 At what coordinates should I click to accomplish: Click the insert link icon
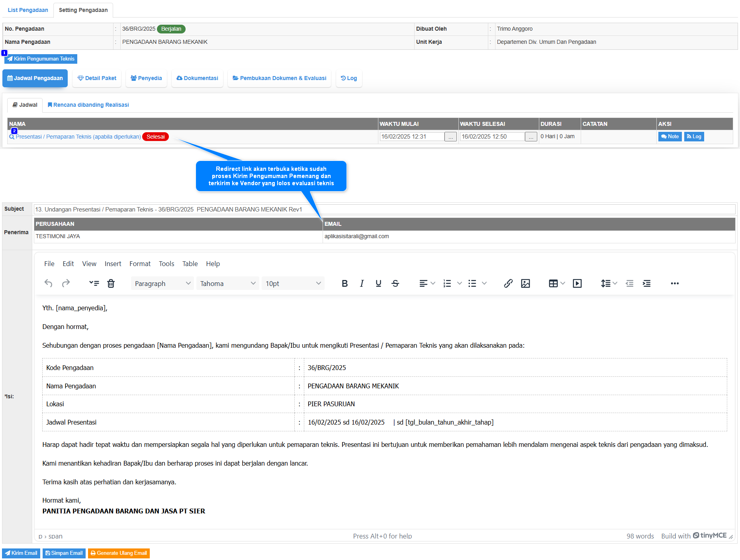point(508,283)
